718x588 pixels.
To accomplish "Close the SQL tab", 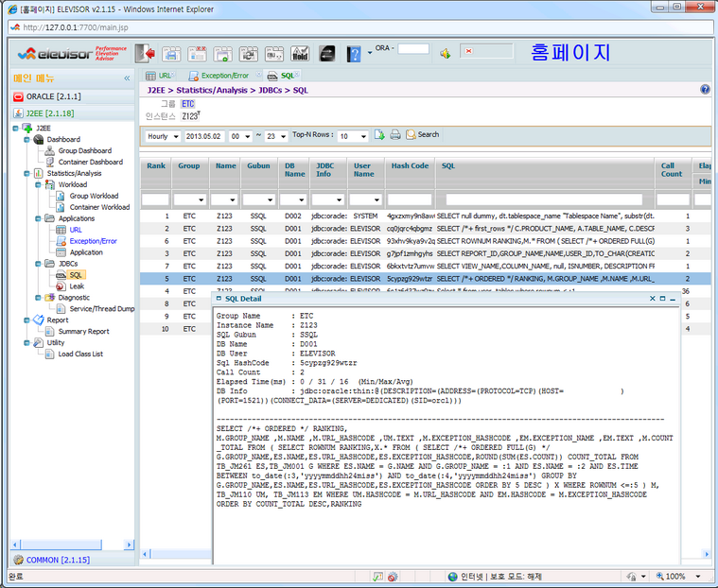I will 297,73.
